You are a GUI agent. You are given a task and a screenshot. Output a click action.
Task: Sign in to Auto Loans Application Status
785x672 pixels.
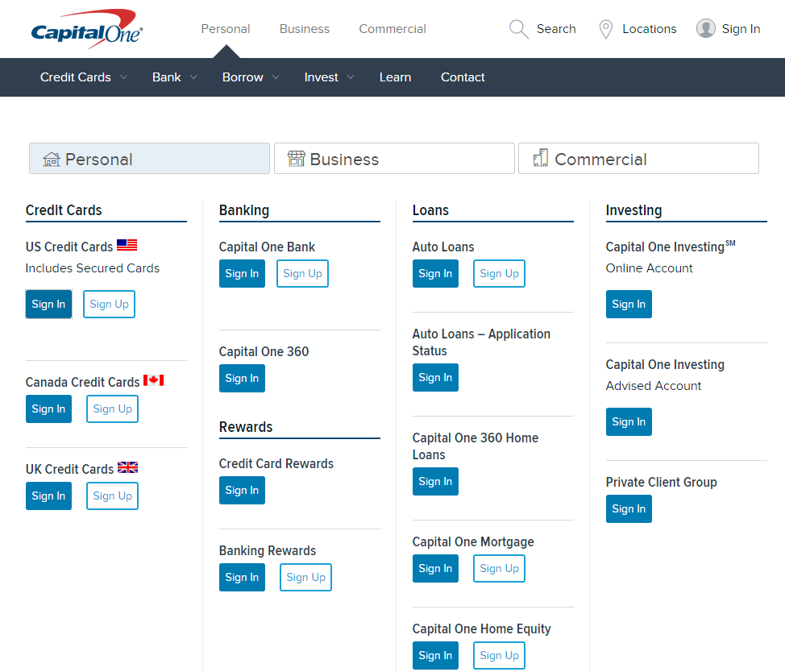point(435,378)
